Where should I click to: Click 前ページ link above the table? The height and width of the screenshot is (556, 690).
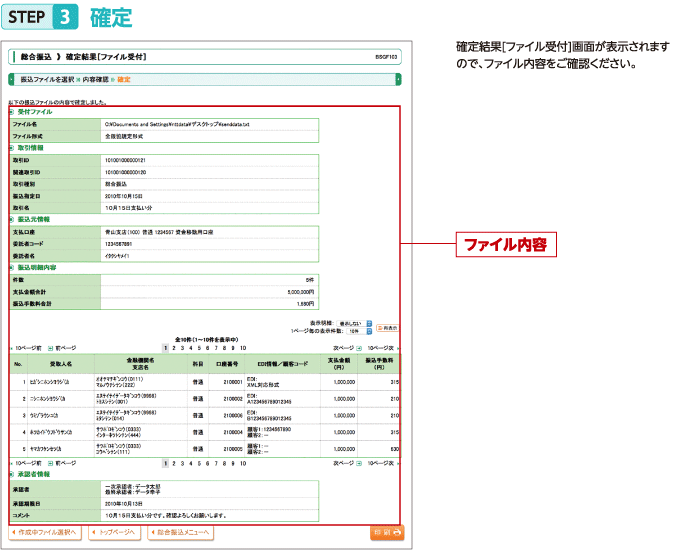click(x=66, y=348)
